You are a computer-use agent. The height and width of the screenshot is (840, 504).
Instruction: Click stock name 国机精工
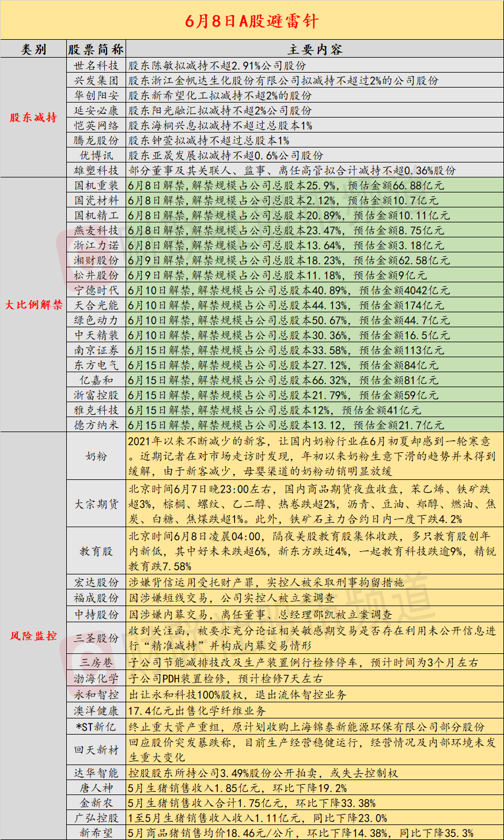(96, 215)
